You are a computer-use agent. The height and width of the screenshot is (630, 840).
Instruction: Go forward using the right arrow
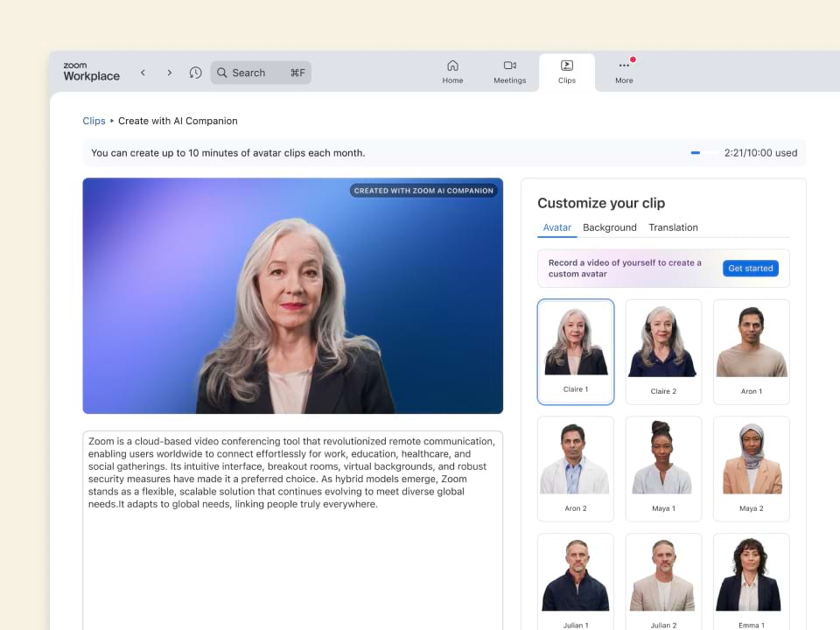[x=169, y=73]
